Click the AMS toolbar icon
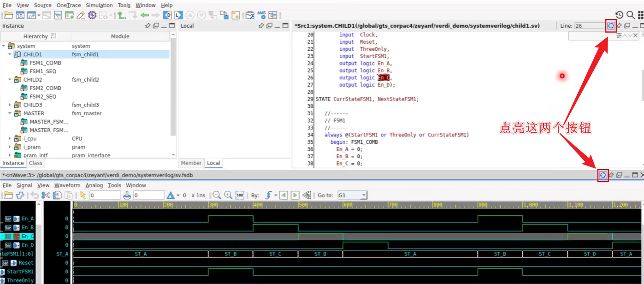 pyautogui.click(x=261, y=15)
